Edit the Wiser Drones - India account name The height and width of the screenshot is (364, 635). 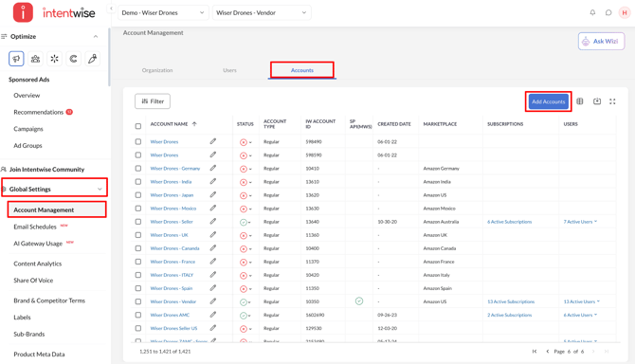coord(213,181)
